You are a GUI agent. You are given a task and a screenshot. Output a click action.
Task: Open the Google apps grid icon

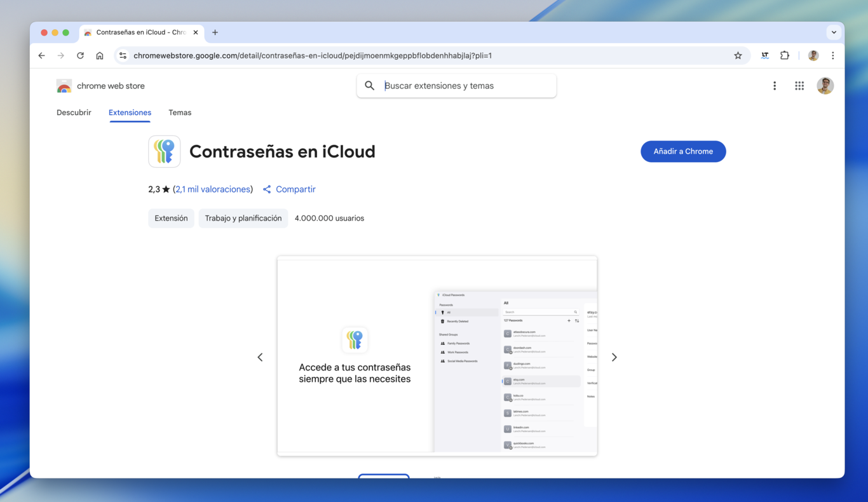pyautogui.click(x=799, y=85)
